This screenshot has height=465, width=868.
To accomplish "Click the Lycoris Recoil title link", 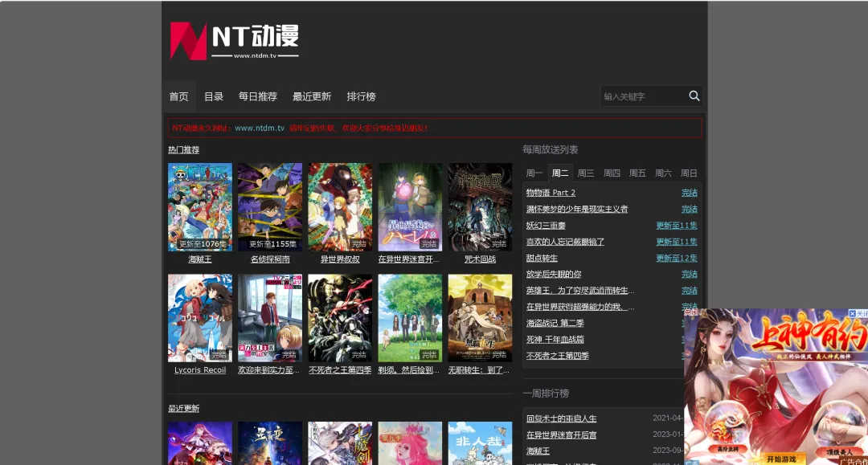I will tap(200, 370).
